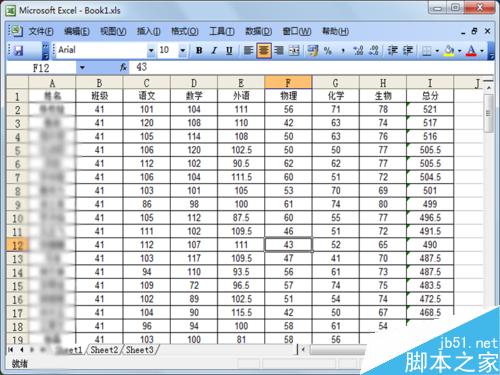Toggle italic formatting
This screenshot has width=500, height=375.
click(x=214, y=51)
